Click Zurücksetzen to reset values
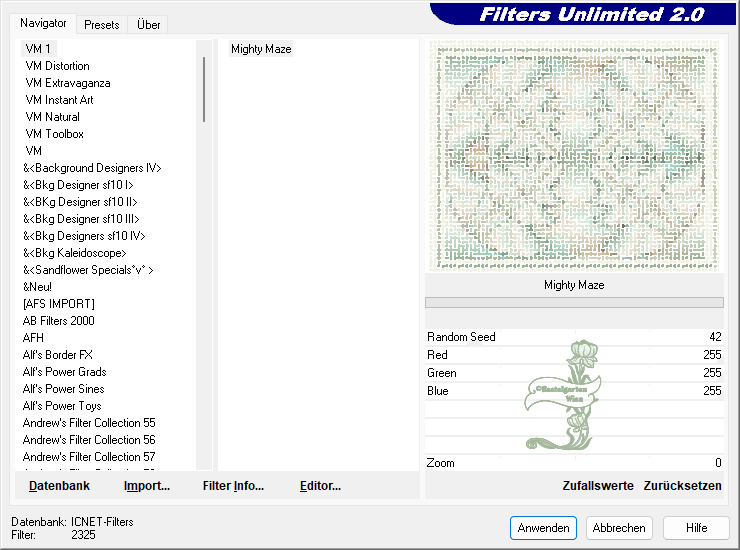Image resolution: width=740 pixels, height=550 pixels. tap(682, 486)
